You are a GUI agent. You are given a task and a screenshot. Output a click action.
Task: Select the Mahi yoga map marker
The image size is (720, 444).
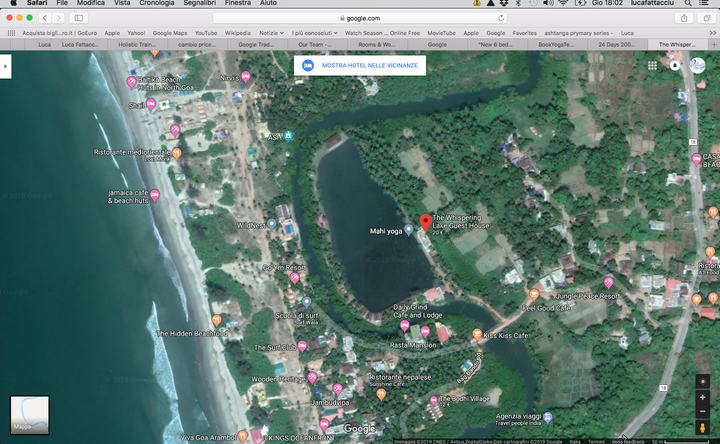tap(408, 230)
